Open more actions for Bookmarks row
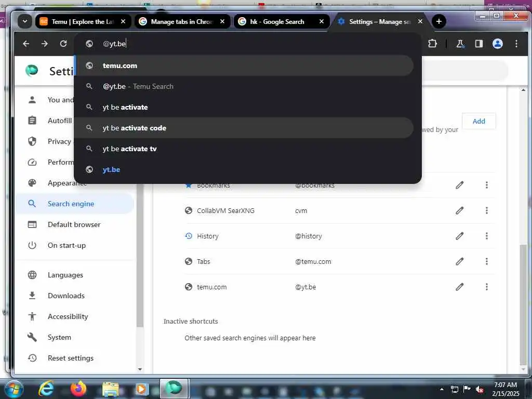 coord(486,185)
